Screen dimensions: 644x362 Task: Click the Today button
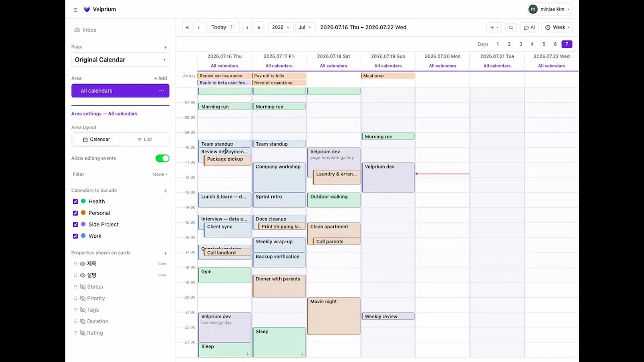pos(223,27)
